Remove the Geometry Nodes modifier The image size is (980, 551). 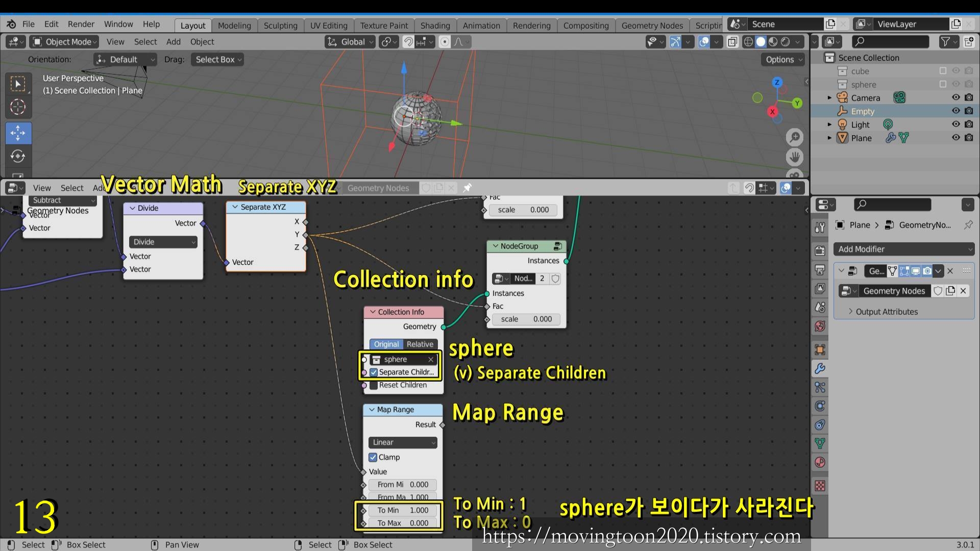(950, 271)
